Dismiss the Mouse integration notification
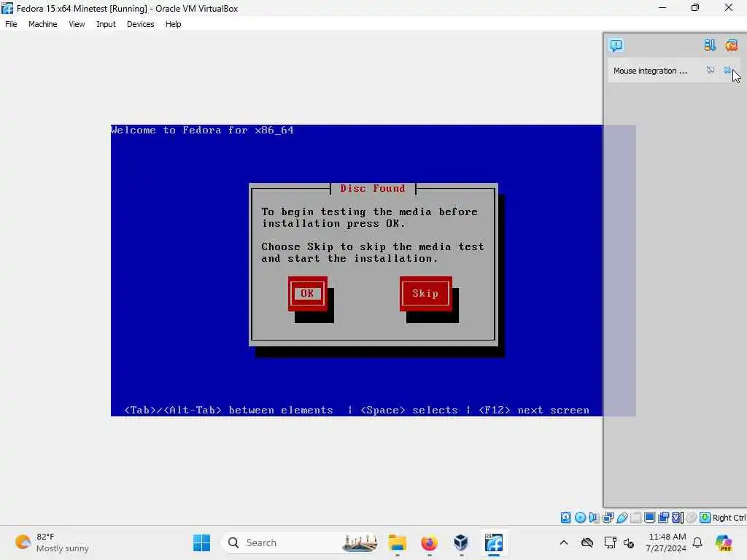This screenshot has width=747, height=560. (727, 71)
